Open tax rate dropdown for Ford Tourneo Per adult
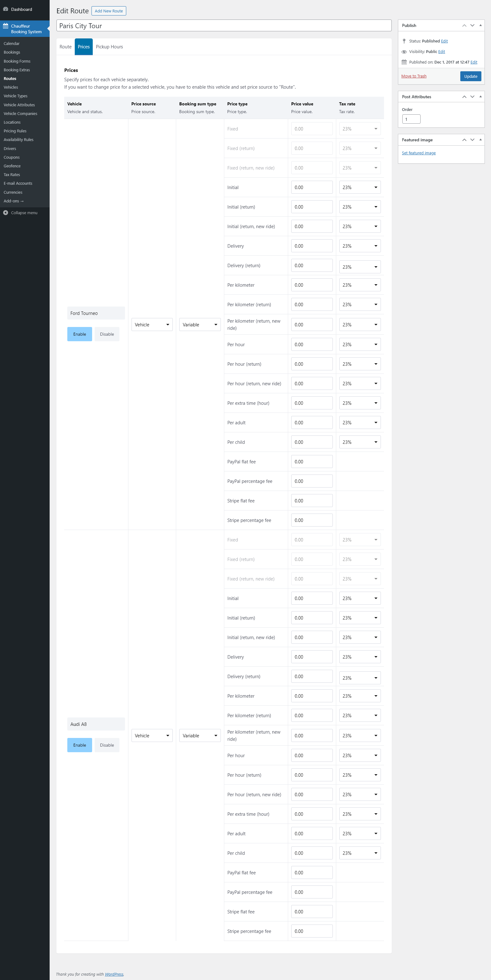The width and height of the screenshot is (491, 980). pos(360,423)
